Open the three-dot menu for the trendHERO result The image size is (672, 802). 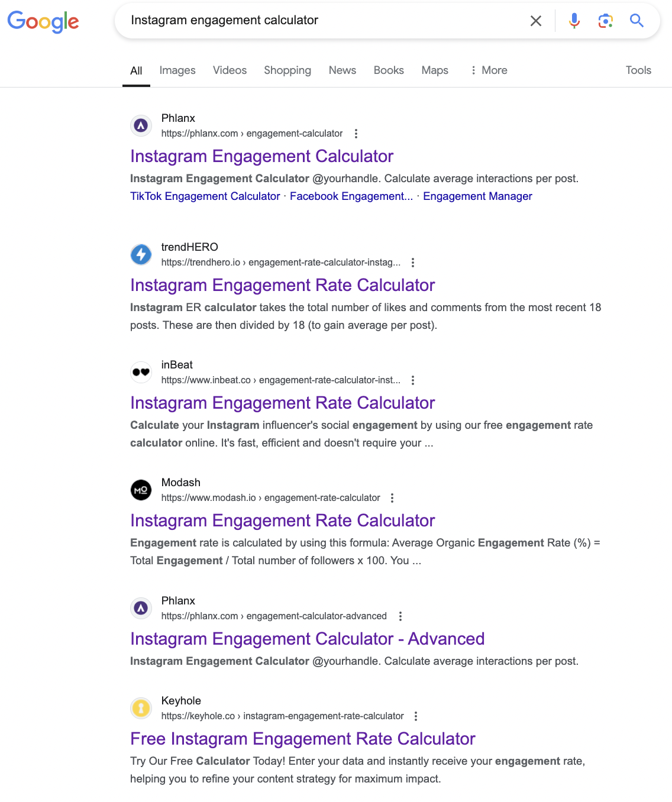click(412, 263)
